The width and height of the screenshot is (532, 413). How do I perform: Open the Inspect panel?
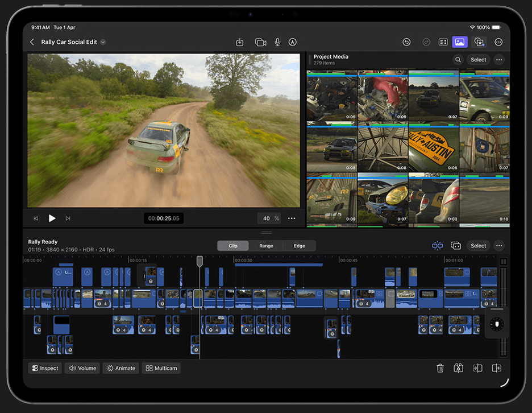45,368
